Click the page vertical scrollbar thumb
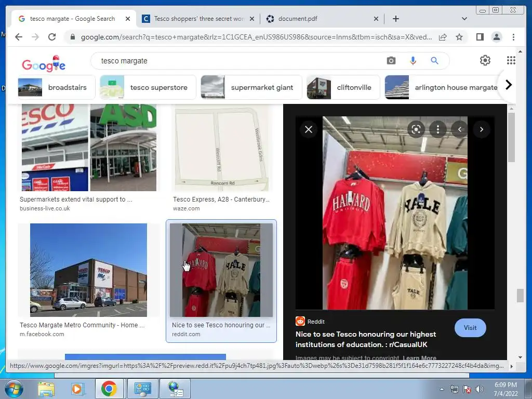This screenshot has width=532, height=399. [520, 295]
